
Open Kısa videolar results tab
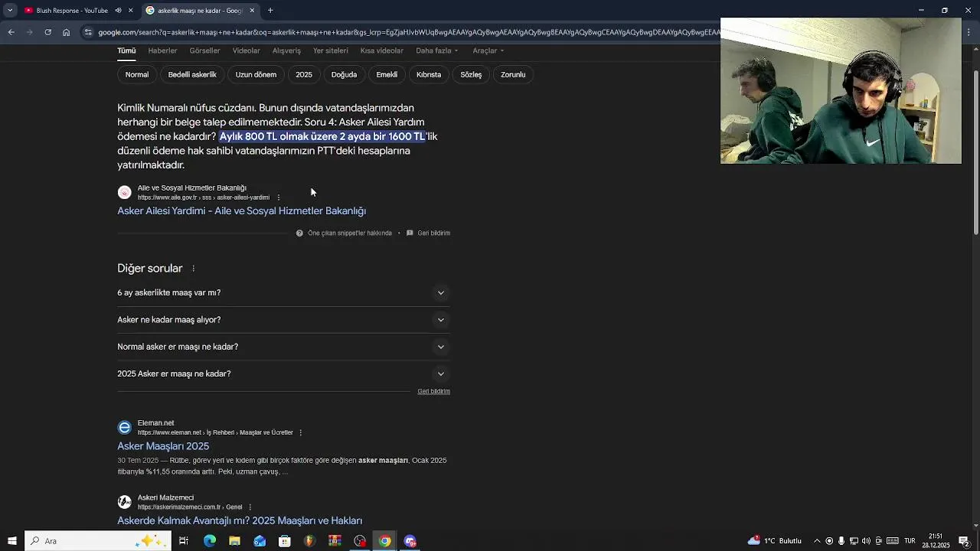[382, 51]
